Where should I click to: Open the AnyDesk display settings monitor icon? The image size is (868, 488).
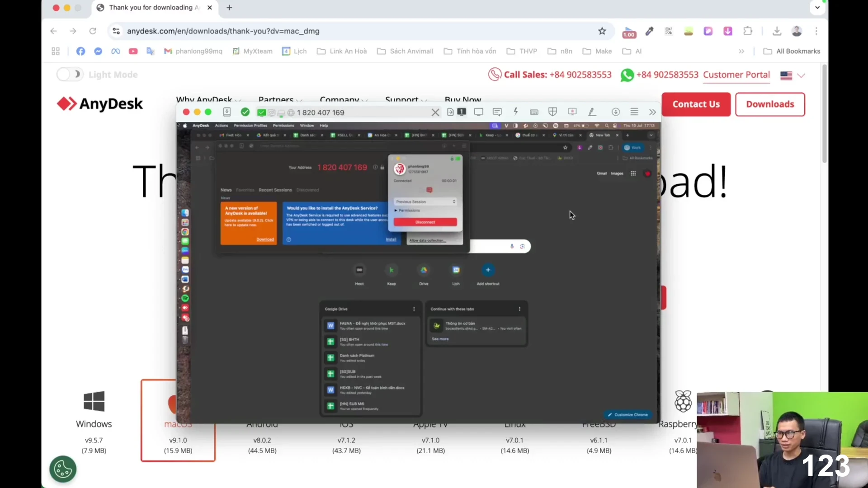479,112
